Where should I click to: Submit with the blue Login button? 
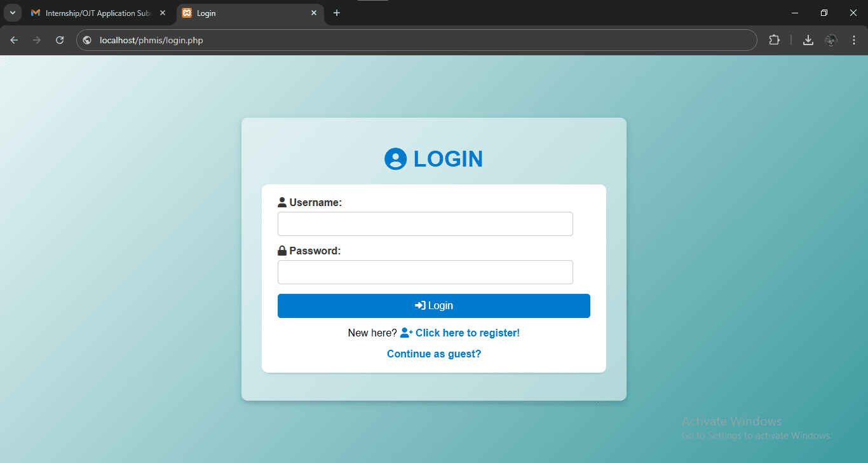click(x=434, y=306)
